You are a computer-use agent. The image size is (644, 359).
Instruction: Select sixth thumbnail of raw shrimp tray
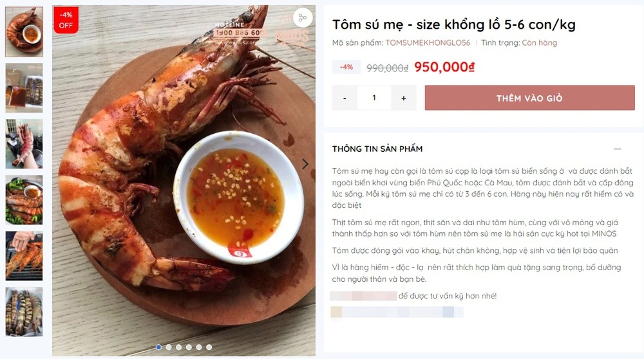[24, 311]
